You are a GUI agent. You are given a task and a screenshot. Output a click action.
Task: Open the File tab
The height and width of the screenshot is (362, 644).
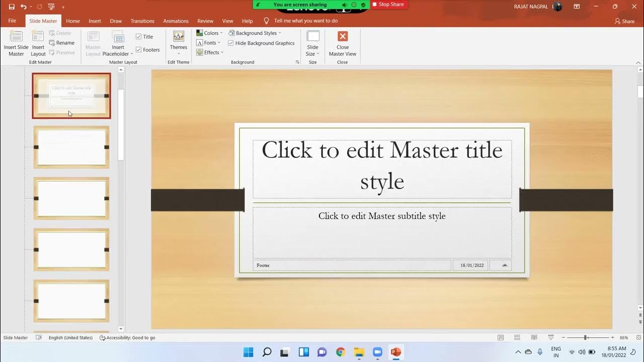(12, 21)
